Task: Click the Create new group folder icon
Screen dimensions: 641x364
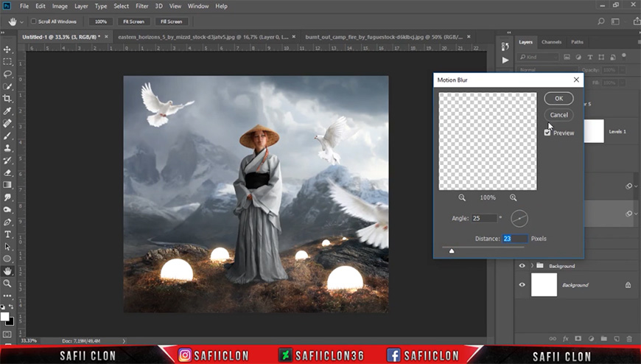Action: coord(604,339)
